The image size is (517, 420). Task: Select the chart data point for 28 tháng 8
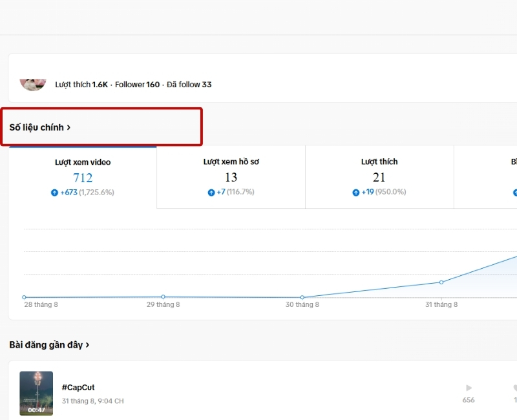pyautogui.click(x=24, y=297)
